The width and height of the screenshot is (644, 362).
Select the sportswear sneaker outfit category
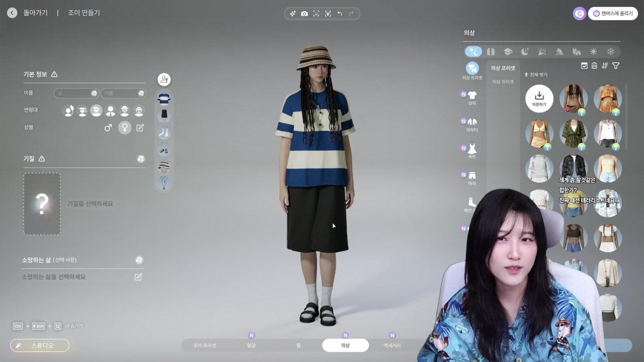click(559, 51)
